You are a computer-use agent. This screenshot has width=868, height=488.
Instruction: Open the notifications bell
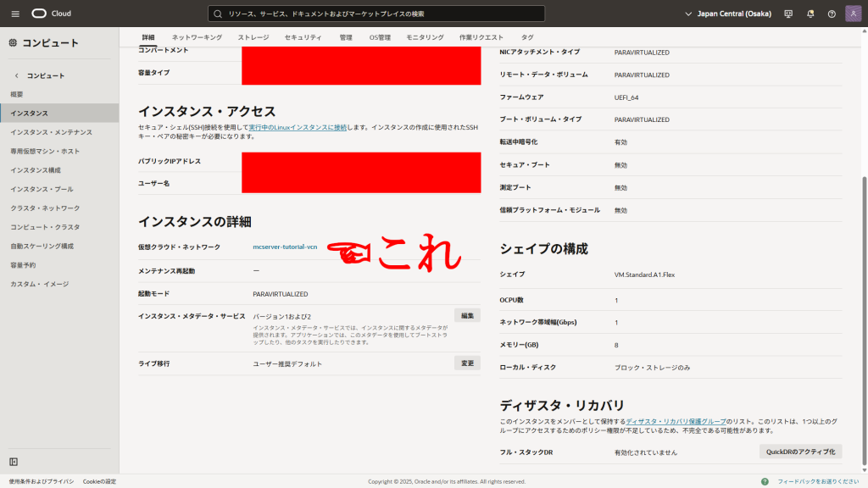(x=810, y=14)
